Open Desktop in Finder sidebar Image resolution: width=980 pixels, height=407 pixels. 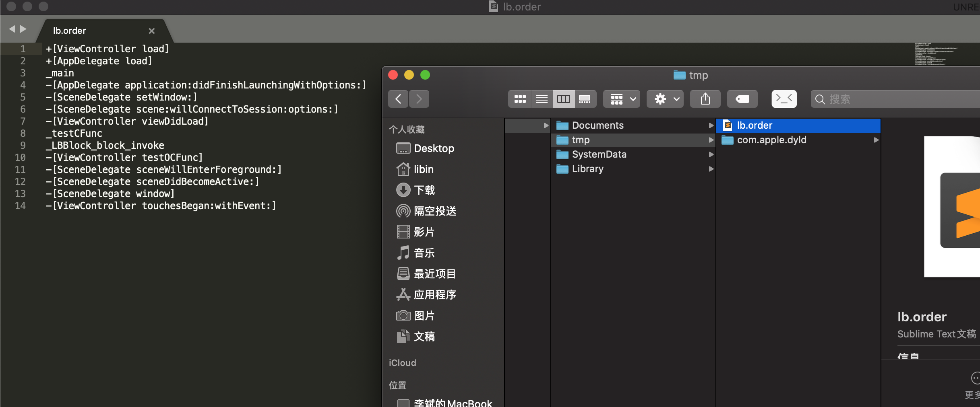[x=426, y=148]
